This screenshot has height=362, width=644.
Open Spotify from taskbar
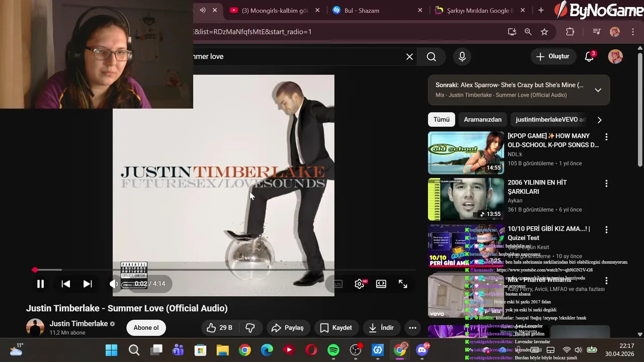(x=333, y=350)
